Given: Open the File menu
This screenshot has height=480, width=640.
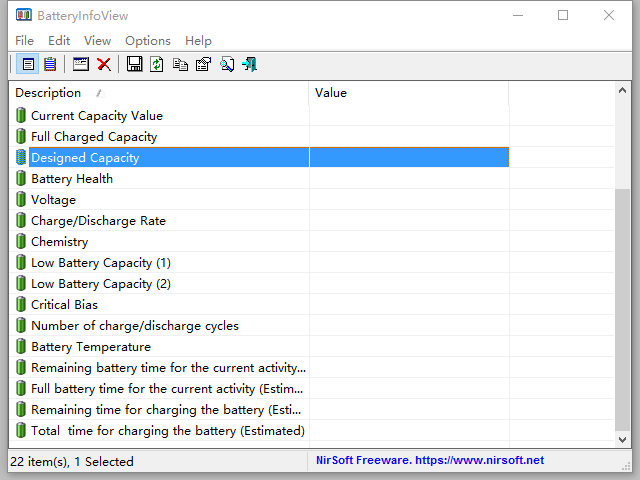Looking at the screenshot, I should [24, 41].
